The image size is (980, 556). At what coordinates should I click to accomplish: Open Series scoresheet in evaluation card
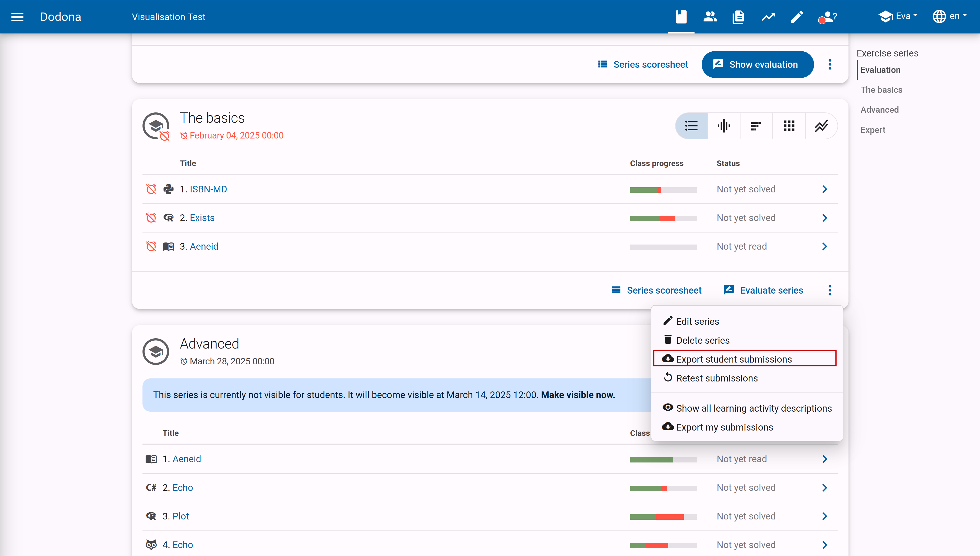pyautogui.click(x=643, y=64)
